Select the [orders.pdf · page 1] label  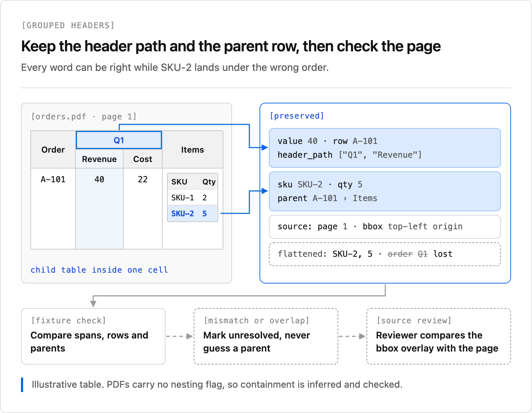(84, 116)
